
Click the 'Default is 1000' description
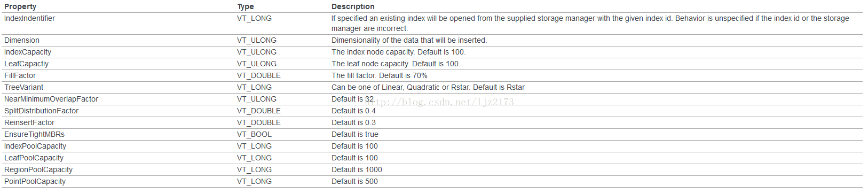(357, 169)
